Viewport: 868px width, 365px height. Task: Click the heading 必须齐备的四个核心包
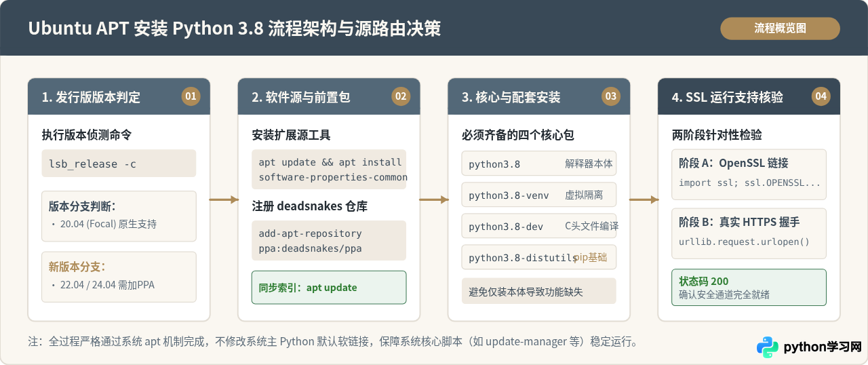[x=519, y=135]
